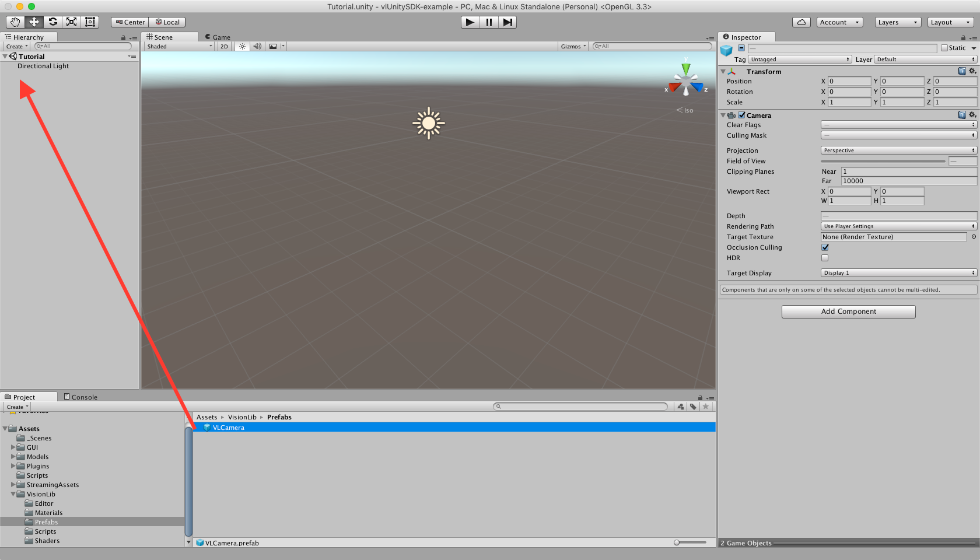The width and height of the screenshot is (980, 560).
Task: Enable the HDR checkbox
Action: point(825,258)
